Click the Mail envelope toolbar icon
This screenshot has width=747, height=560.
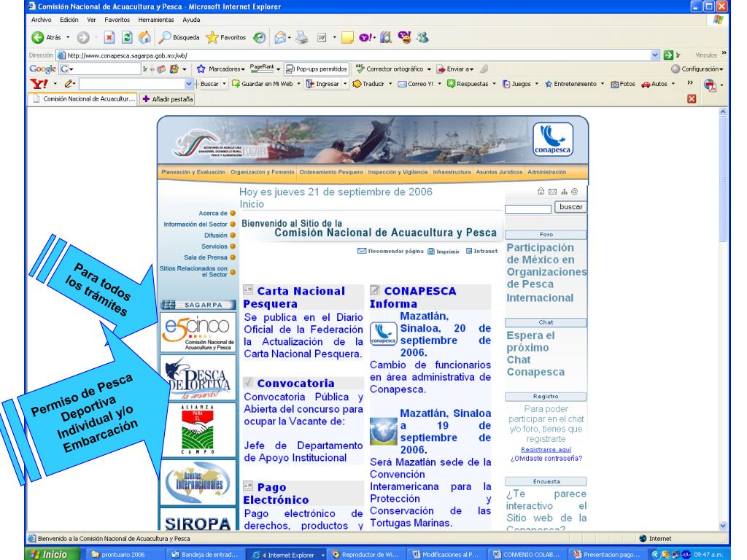point(281,37)
